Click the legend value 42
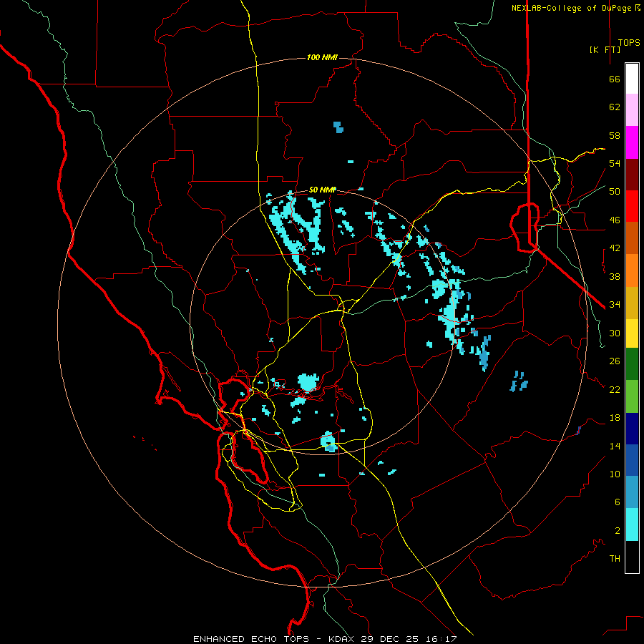Image resolution: width=644 pixels, height=644 pixels. coord(615,248)
